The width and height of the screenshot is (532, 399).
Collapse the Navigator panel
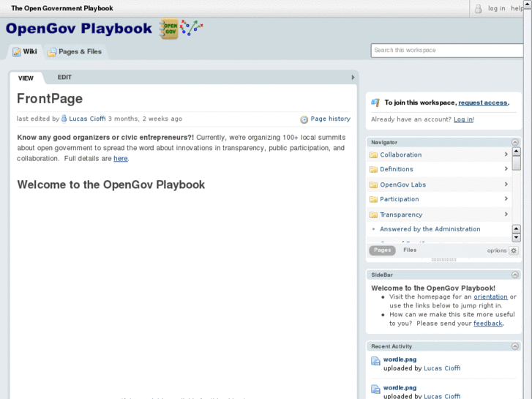click(x=515, y=142)
